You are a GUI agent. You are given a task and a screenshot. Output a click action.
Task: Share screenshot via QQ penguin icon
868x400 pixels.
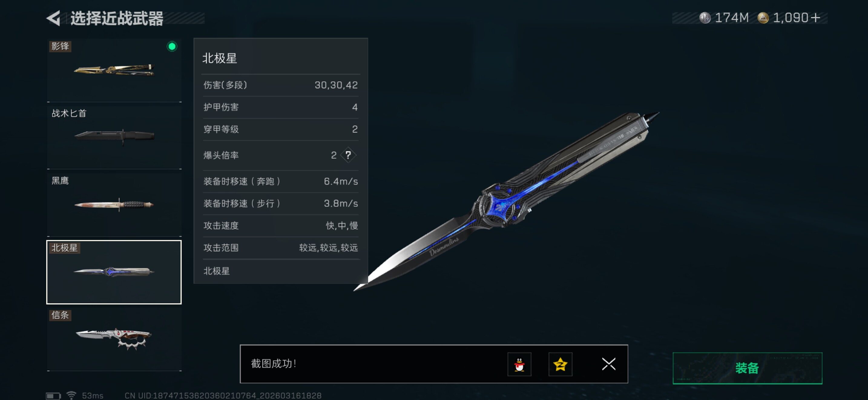pyautogui.click(x=519, y=364)
